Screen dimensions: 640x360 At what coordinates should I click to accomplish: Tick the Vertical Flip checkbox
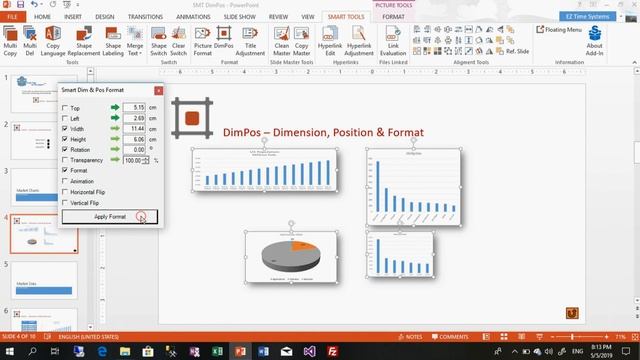coord(64,203)
